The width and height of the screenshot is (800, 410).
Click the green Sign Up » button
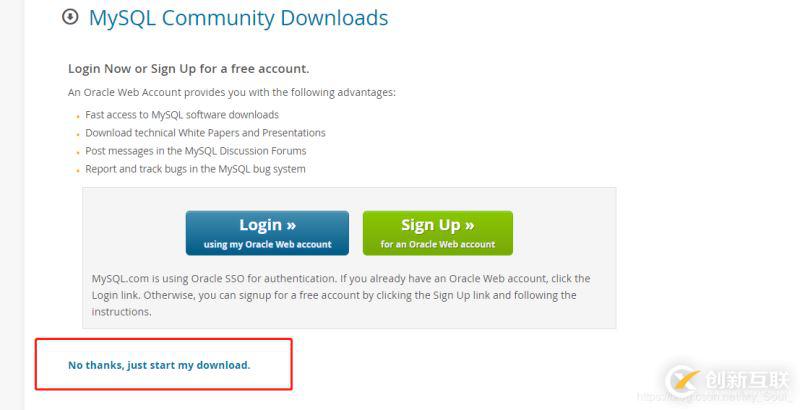pyautogui.click(x=438, y=233)
